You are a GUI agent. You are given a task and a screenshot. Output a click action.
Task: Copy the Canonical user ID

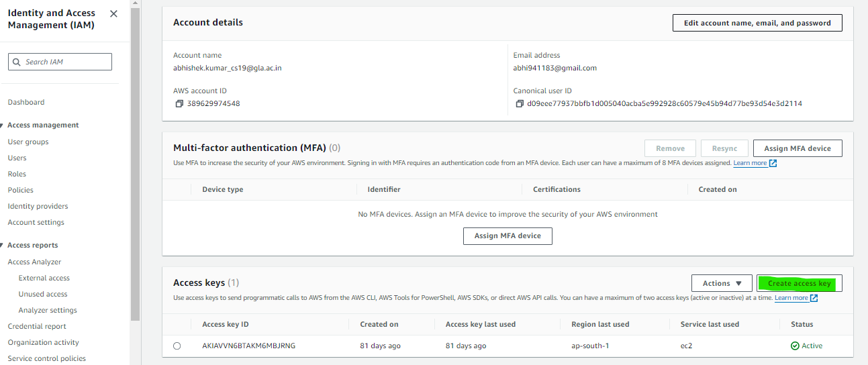coord(520,104)
